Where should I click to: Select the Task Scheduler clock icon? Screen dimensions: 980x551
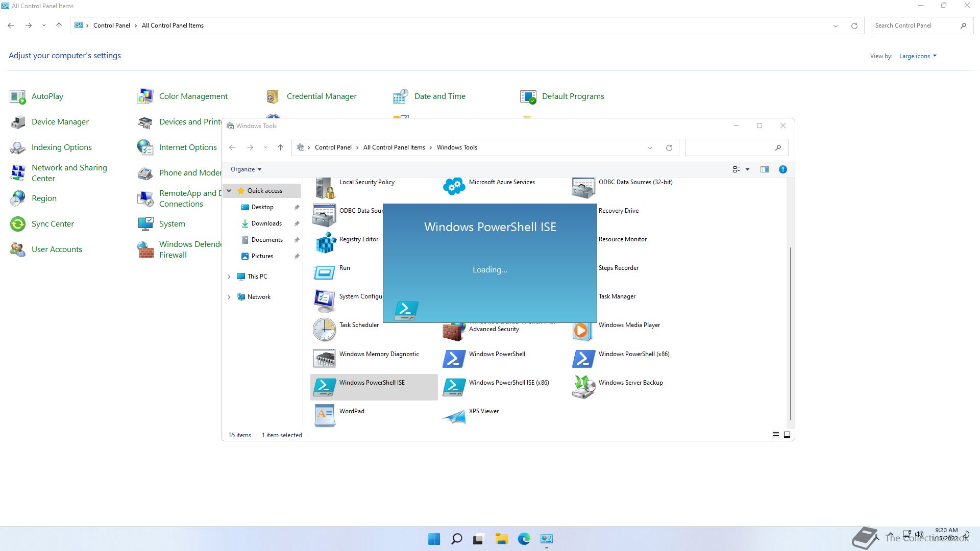pyautogui.click(x=324, y=330)
